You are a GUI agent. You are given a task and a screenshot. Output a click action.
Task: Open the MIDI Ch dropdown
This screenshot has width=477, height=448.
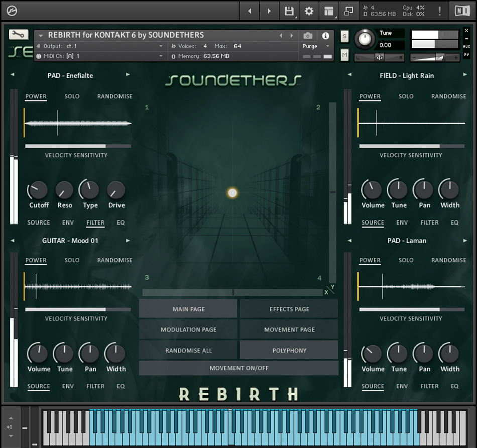161,56
